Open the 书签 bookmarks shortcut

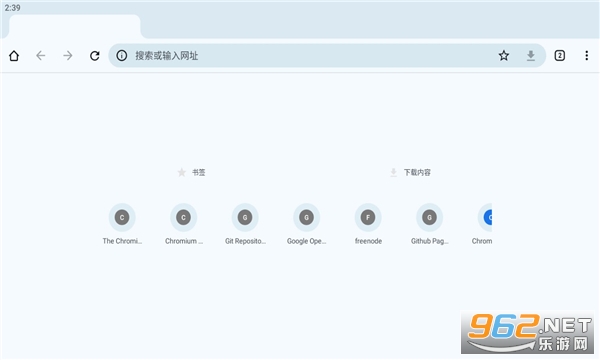[191, 173]
